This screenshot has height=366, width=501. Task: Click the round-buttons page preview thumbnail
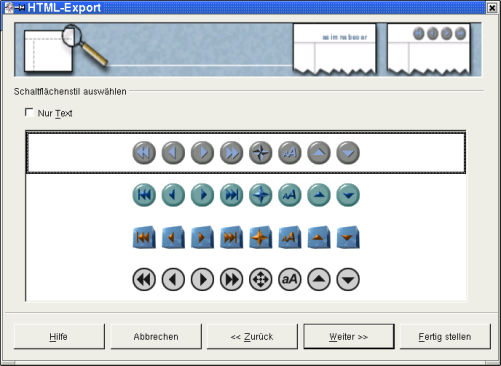[429, 49]
